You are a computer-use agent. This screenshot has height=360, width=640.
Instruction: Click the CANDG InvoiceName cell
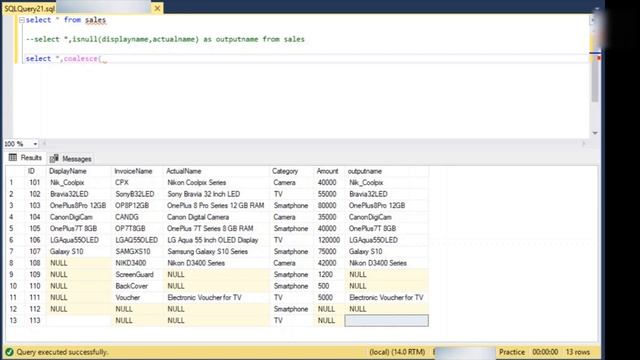[138, 217]
